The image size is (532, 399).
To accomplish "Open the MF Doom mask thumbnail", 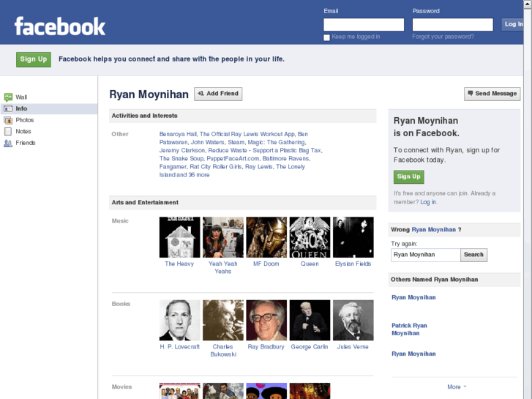I will point(266,237).
